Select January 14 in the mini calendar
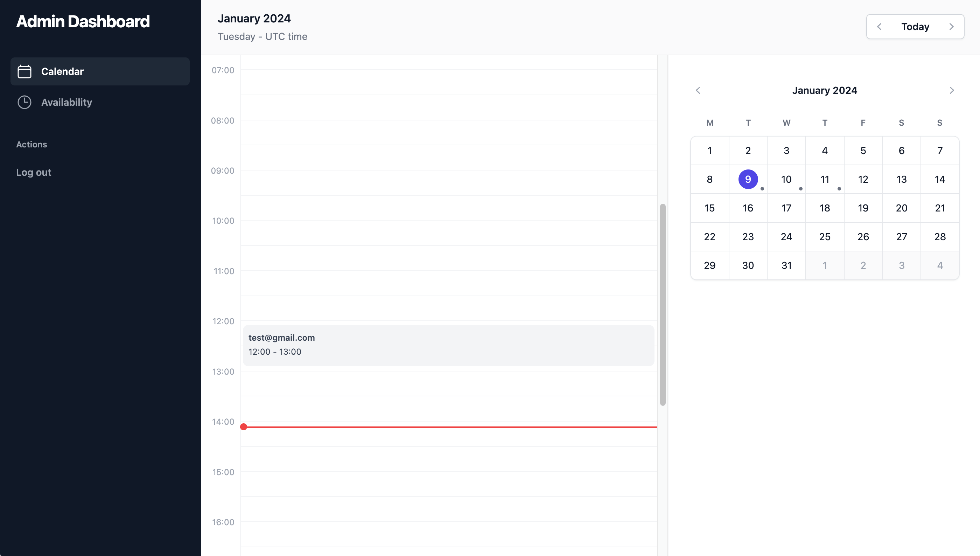980x556 pixels. pos(940,179)
